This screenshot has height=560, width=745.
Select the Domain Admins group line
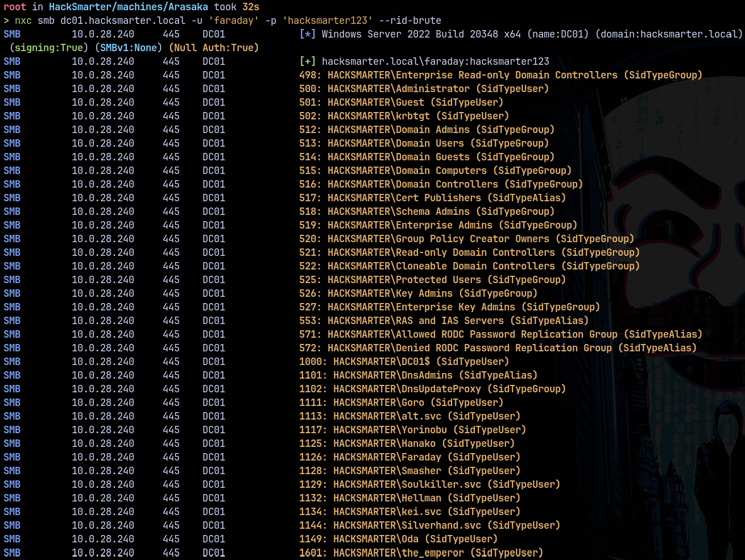coord(427,130)
